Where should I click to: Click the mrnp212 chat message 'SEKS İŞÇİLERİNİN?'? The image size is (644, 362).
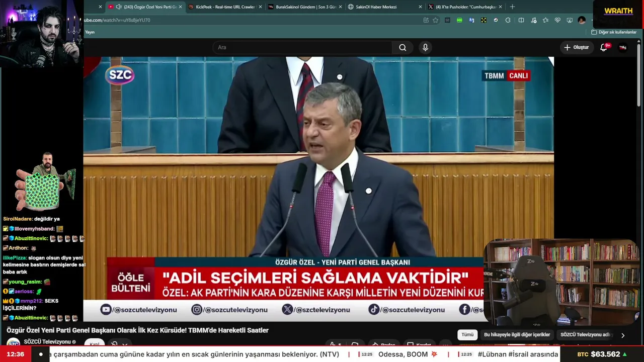coord(31,305)
